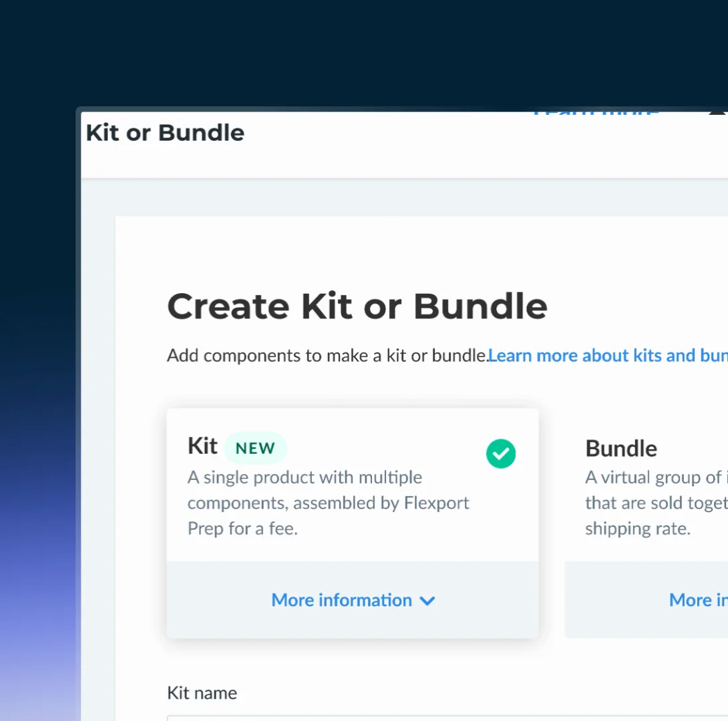Click the chevron beside Kit's More information
Image resolution: width=728 pixels, height=721 pixels.
pyautogui.click(x=427, y=601)
